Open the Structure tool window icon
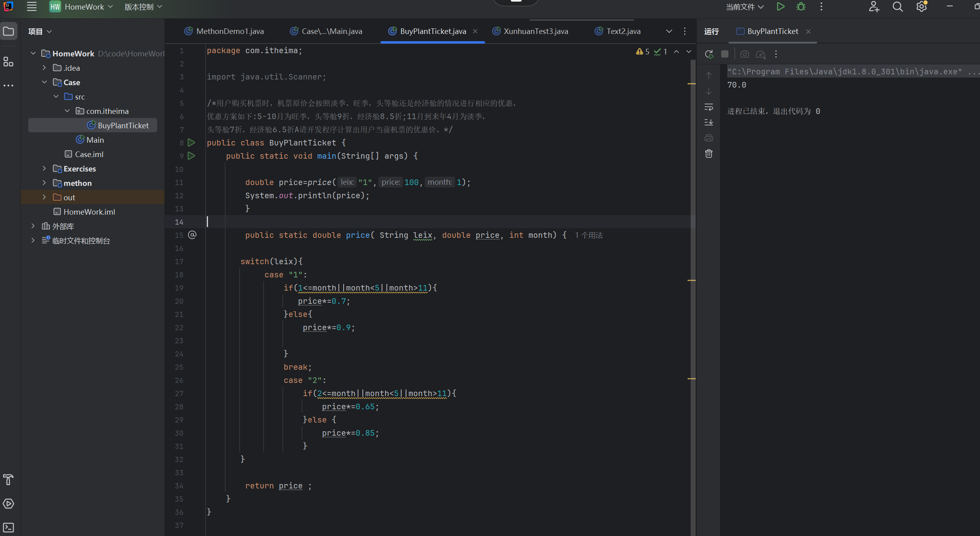Screen dimensions: 980x536 coord(8,62)
